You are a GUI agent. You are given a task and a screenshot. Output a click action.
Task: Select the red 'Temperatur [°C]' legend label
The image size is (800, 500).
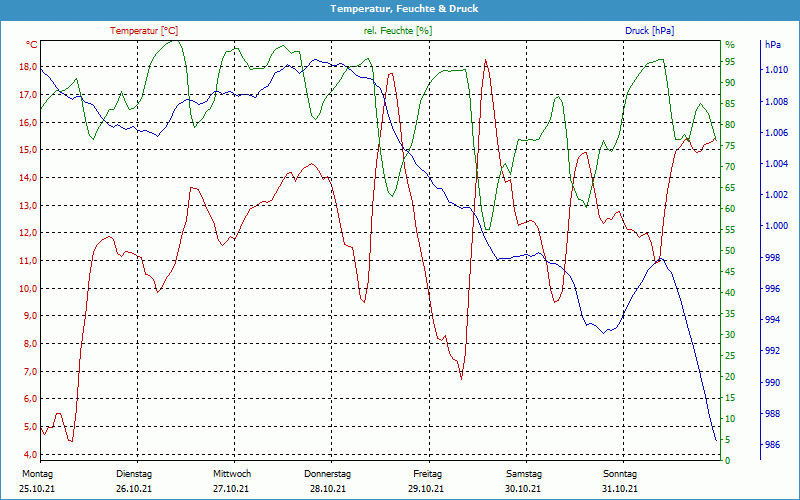click(144, 31)
